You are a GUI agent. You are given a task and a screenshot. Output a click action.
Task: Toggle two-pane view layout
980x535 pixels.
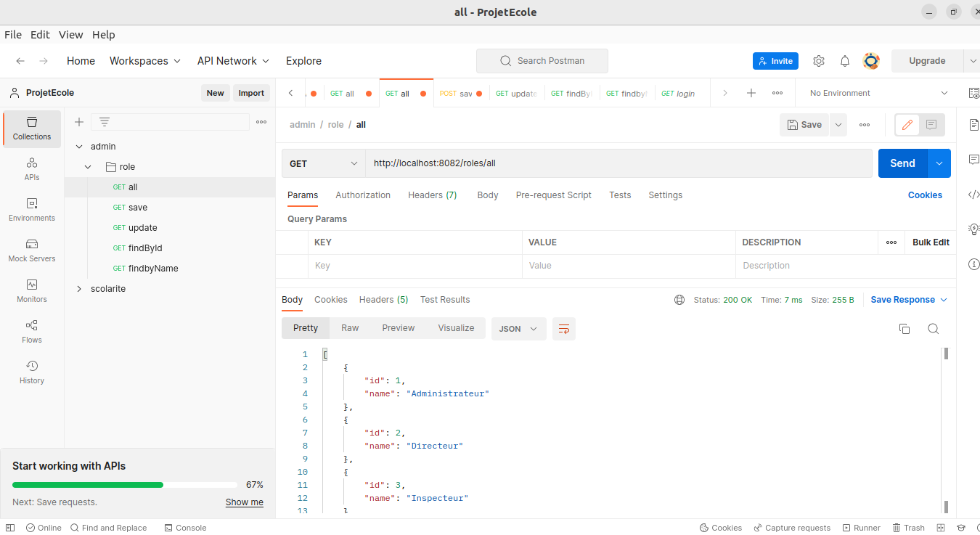tap(941, 528)
